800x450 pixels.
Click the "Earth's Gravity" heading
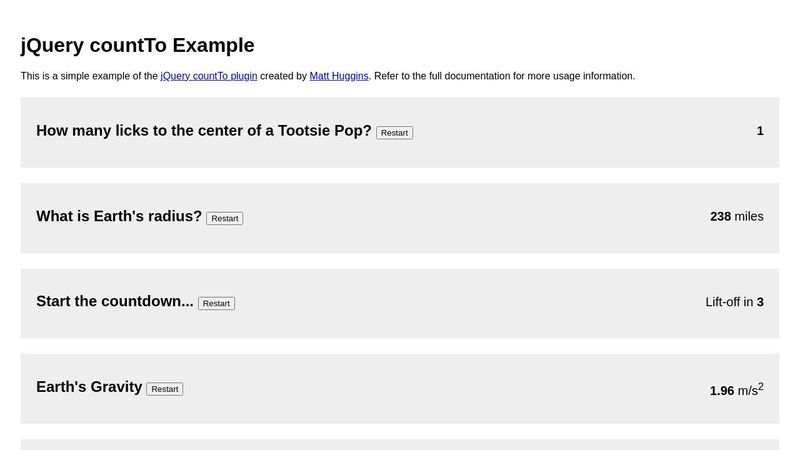coord(89,387)
